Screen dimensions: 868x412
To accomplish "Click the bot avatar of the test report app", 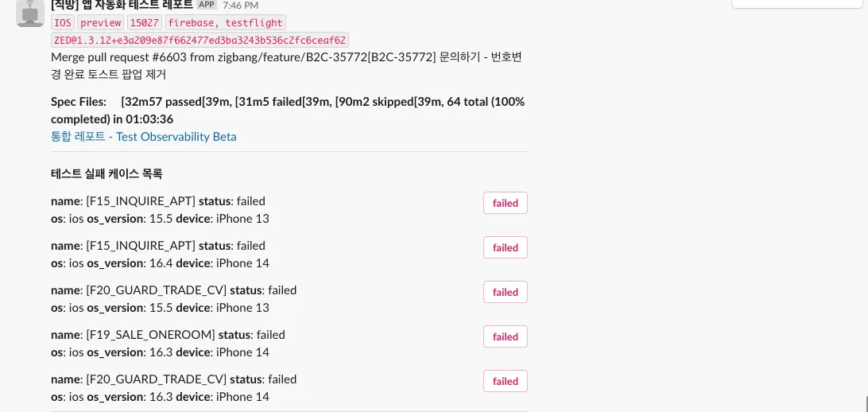I will pyautogui.click(x=30, y=12).
